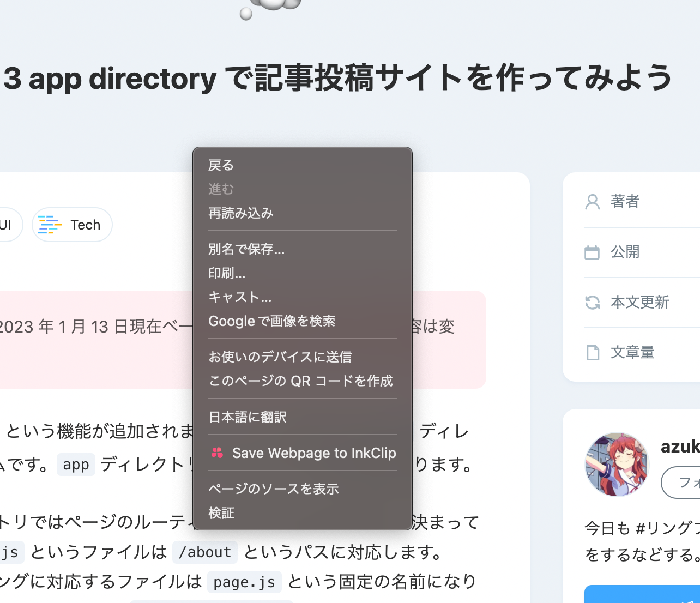Choose 再読み込み to reload the page

[240, 213]
